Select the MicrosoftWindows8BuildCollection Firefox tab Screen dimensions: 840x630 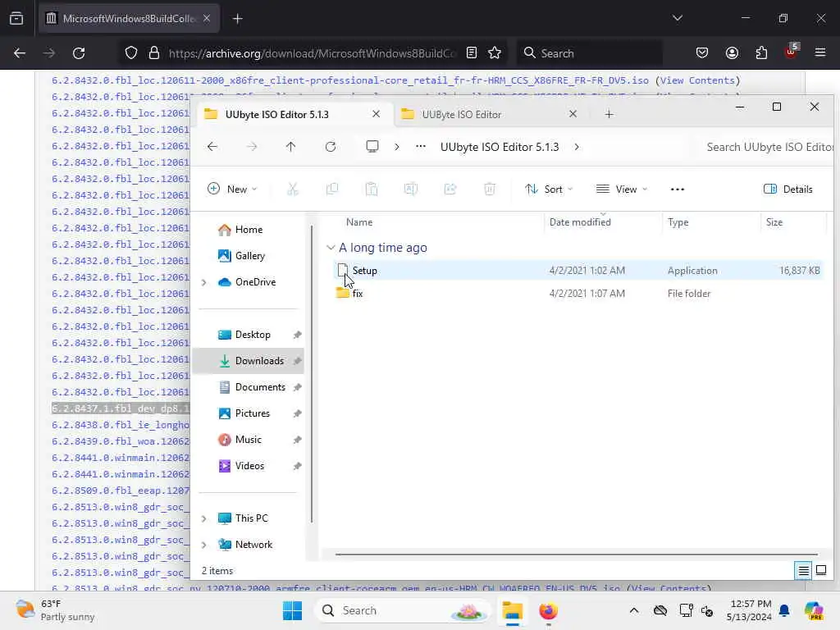tap(129, 18)
